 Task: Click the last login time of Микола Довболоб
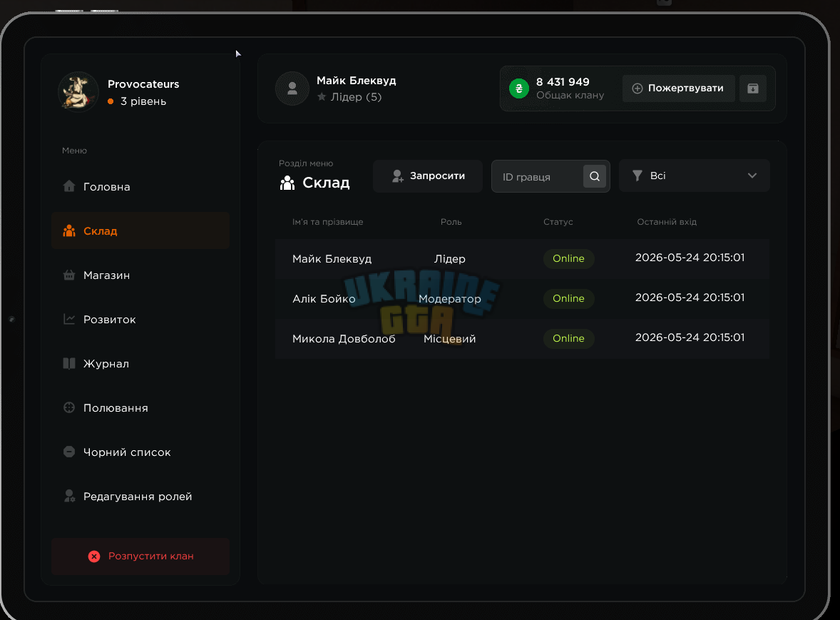click(x=690, y=337)
